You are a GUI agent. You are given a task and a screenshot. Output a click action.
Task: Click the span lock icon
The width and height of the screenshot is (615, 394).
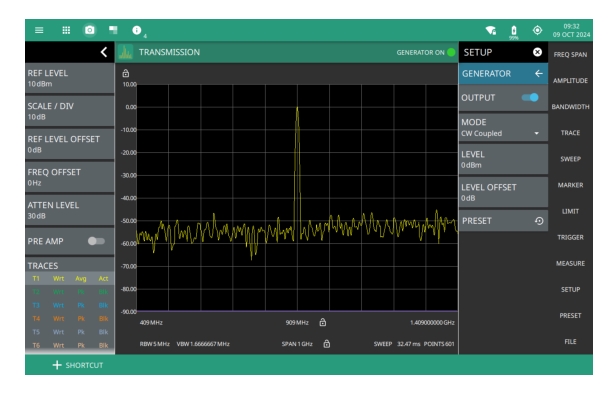coord(326,344)
